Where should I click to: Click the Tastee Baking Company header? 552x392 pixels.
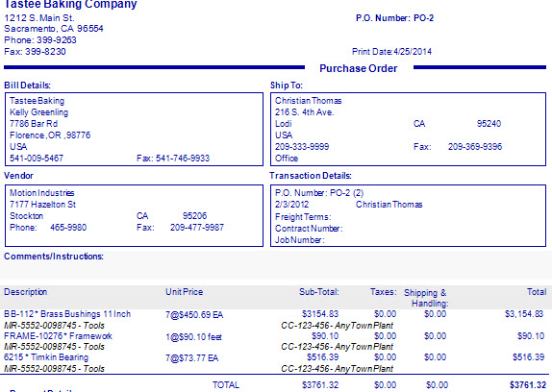70,5
